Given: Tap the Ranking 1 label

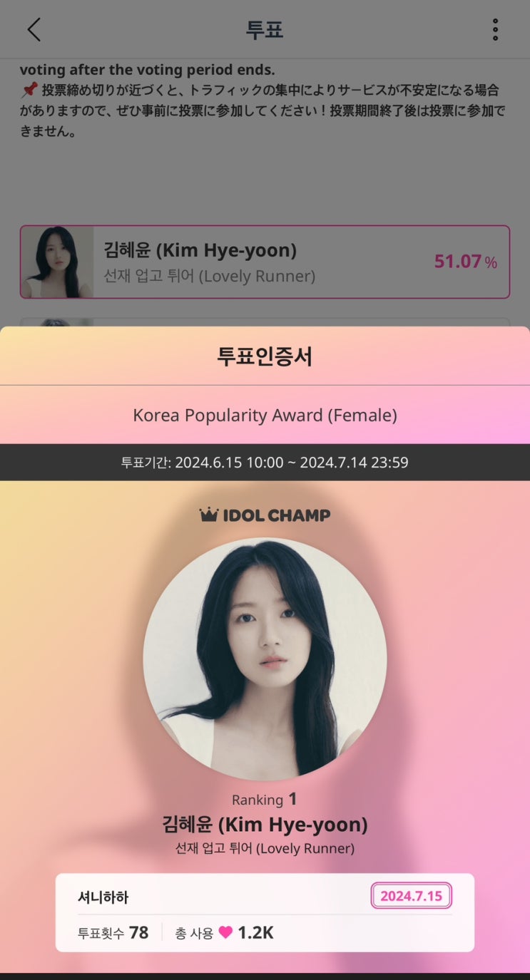Looking at the screenshot, I should coord(265,799).
